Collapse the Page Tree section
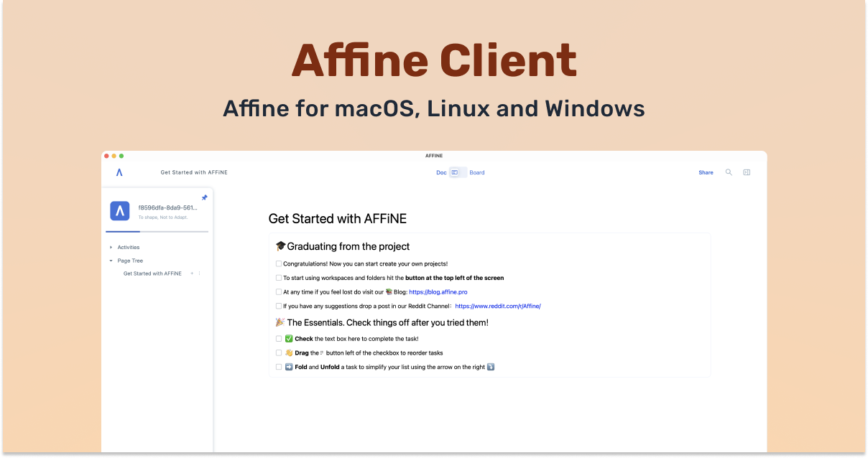 pos(111,260)
